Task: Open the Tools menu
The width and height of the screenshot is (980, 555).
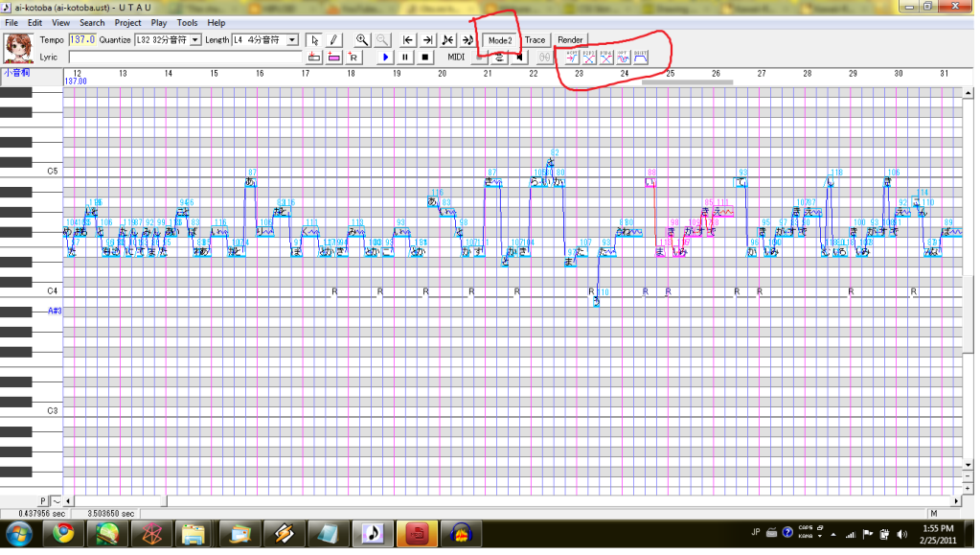Action: tap(188, 22)
